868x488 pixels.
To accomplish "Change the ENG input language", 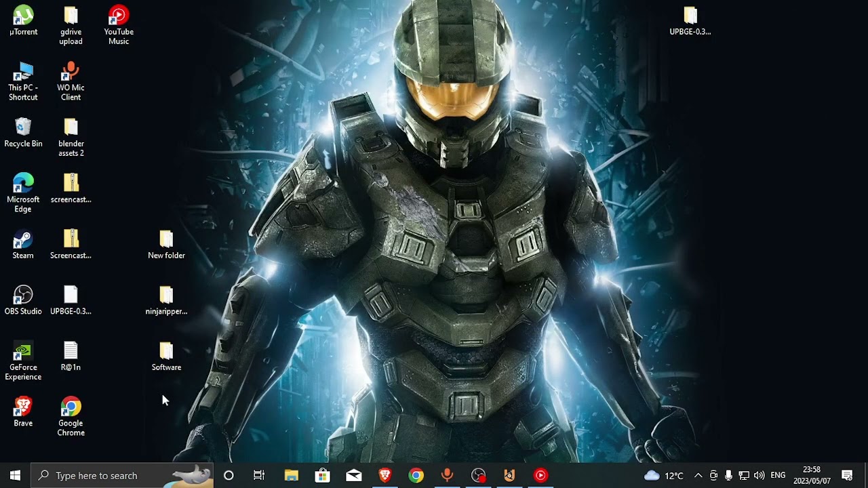I will point(778,475).
